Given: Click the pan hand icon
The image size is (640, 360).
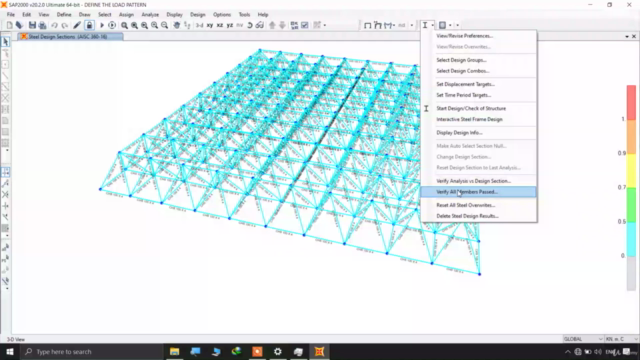Looking at the screenshot, I should click(x=176, y=25).
